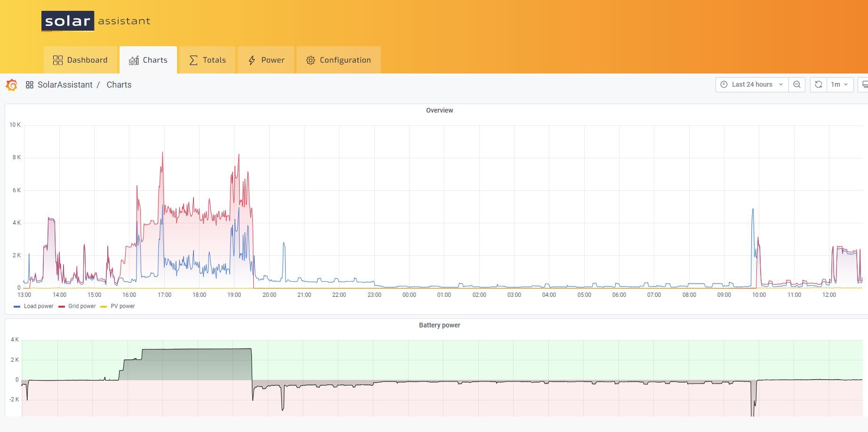Click the refresh dashboard icon
This screenshot has height=432, width=868.
[x=818, y=85]
